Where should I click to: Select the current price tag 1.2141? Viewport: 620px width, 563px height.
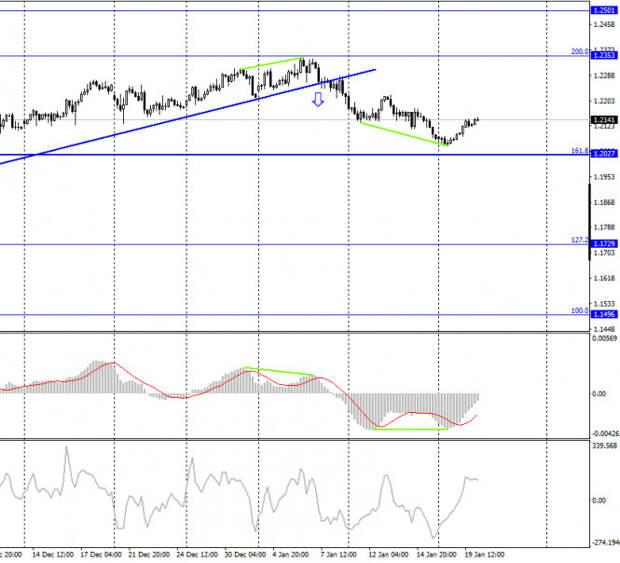tap(603, 120)
